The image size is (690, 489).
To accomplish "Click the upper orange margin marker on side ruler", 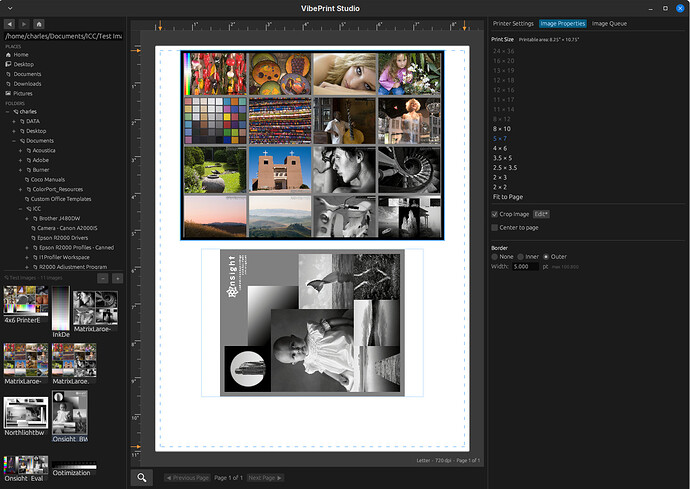I will pos(136,51).
